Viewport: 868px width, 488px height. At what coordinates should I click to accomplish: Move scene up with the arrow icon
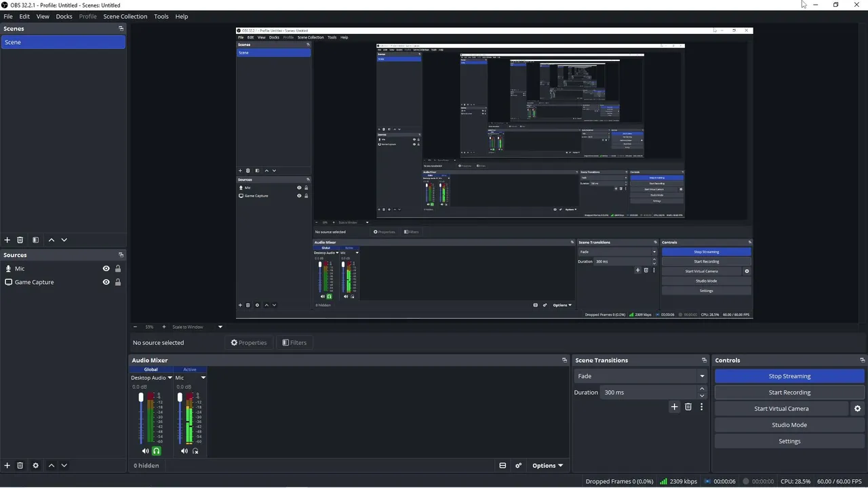(x=51, y=240)
